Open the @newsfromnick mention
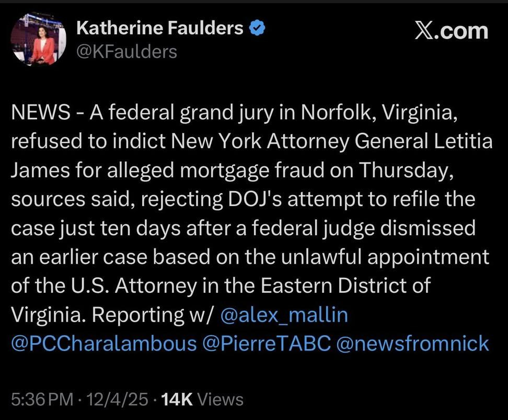Screen dimensions: 508x420 [413, 344]
